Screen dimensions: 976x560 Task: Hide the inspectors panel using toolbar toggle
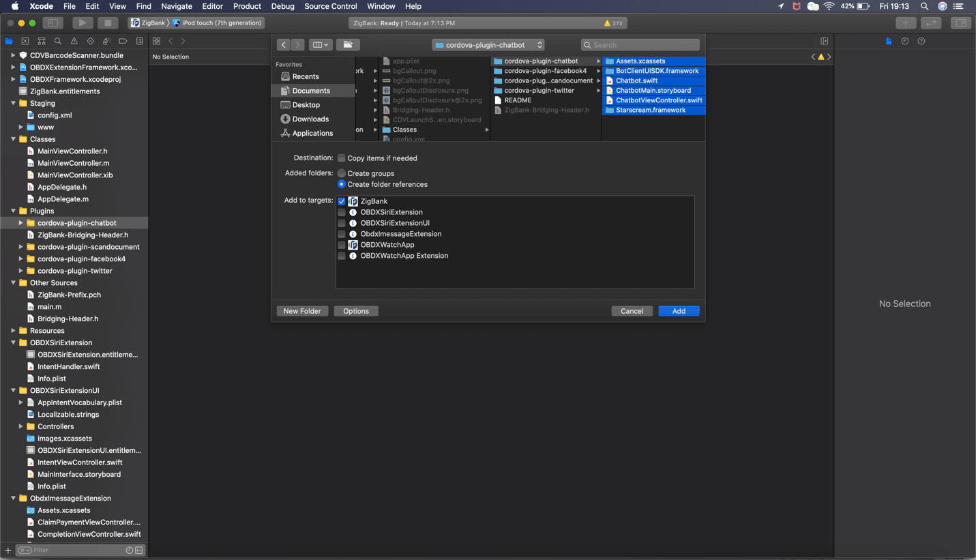pos(960,23)
